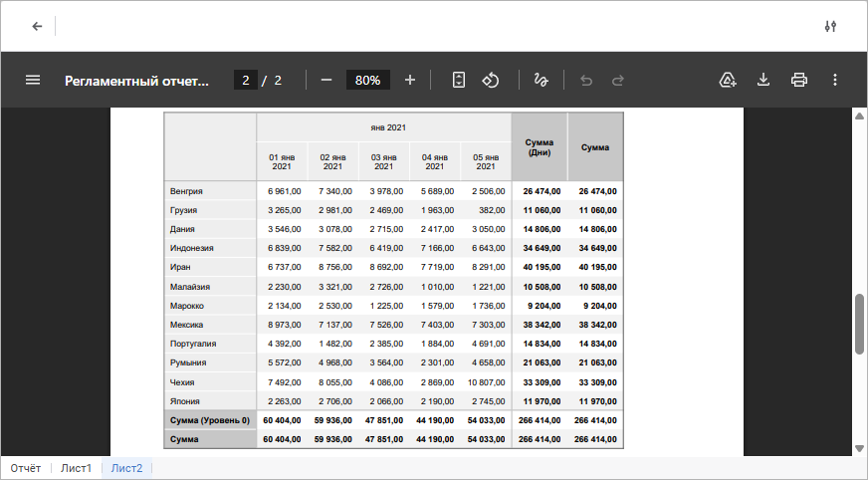Click the Португалия row label
This screenshot has height=480, width=868.
(x=193, y=344)
